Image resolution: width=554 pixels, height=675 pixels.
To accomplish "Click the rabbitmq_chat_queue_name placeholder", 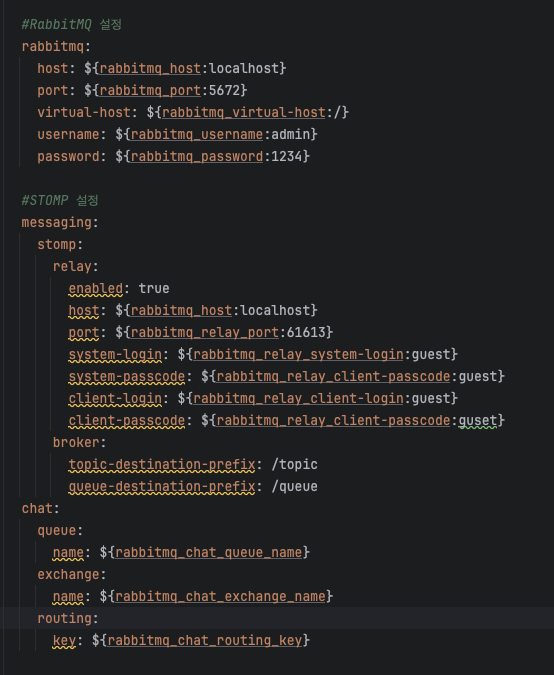I will (x=208, y=552).
